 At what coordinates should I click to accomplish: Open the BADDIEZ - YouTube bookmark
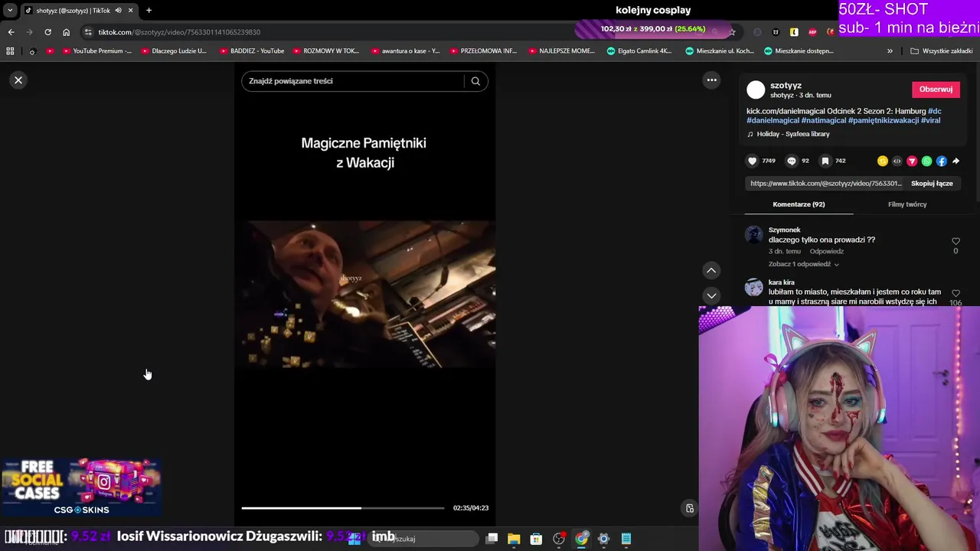point(251,51)
